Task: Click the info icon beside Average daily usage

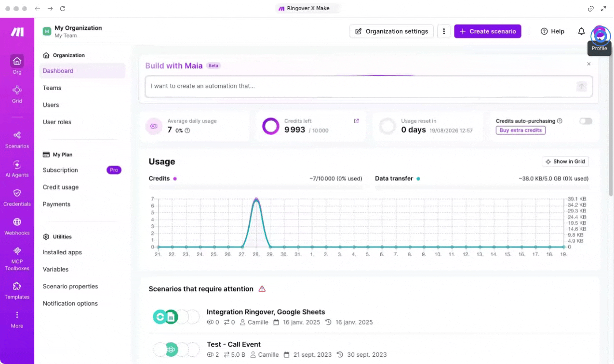Action: tap(187, 130)
